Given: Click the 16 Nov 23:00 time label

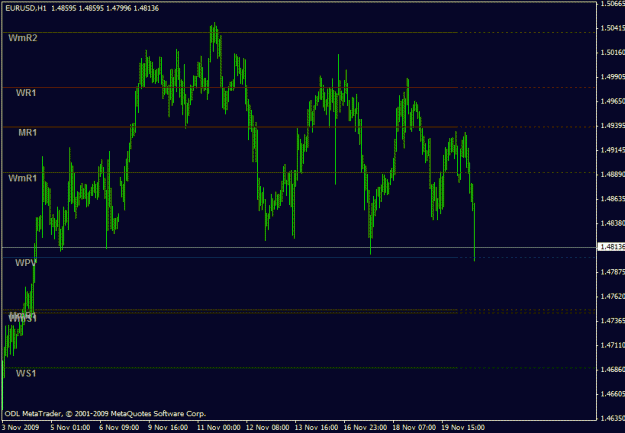Looking at the screenshot, I should pos(366,427).
